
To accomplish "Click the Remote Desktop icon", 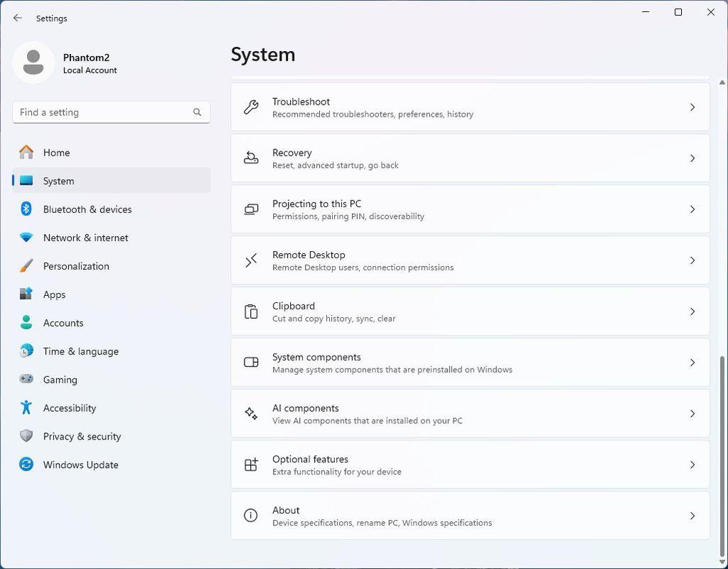I will coord(251,261).
